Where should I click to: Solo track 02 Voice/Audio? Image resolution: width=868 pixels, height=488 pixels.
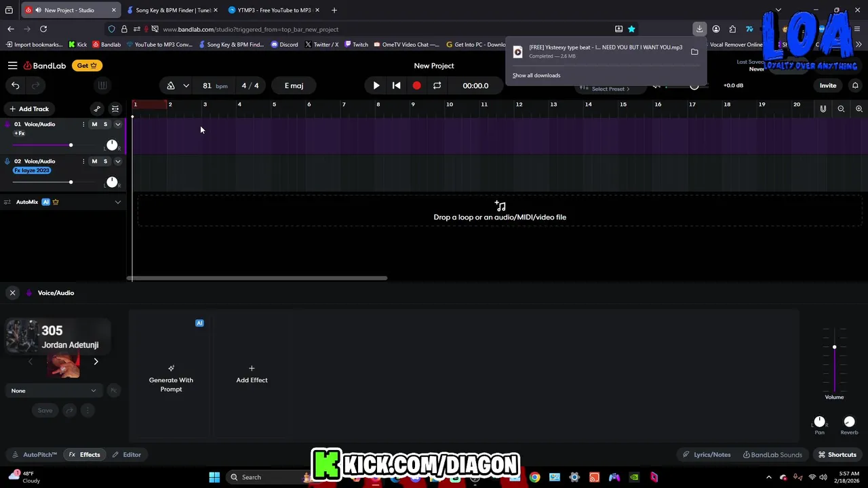pyautogui.click(x=105, y=161)
